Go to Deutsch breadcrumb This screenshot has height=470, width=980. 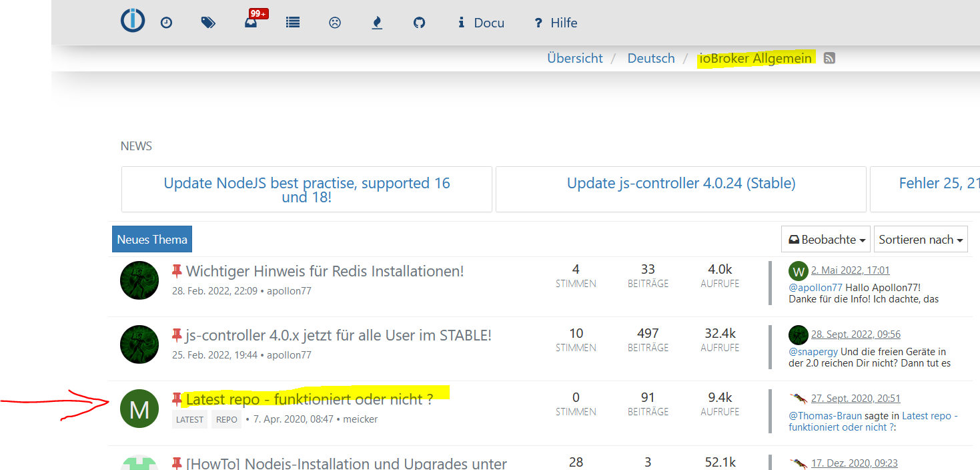651,58
